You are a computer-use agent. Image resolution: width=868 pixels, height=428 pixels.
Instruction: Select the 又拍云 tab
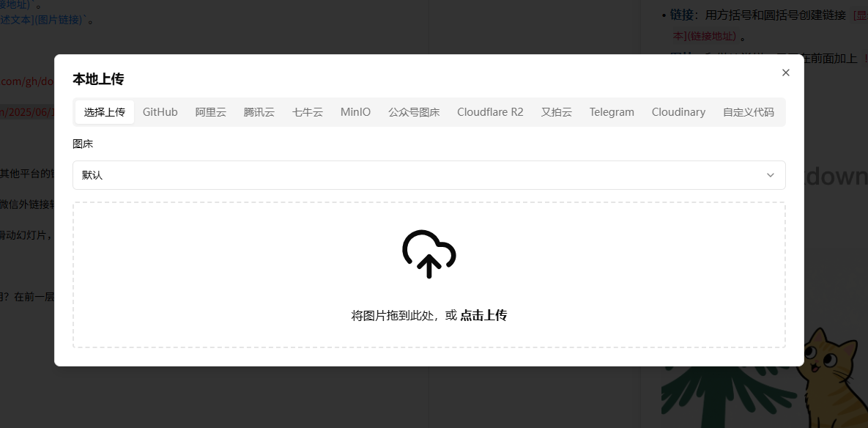pyautogui.click(x=557, y=112)
